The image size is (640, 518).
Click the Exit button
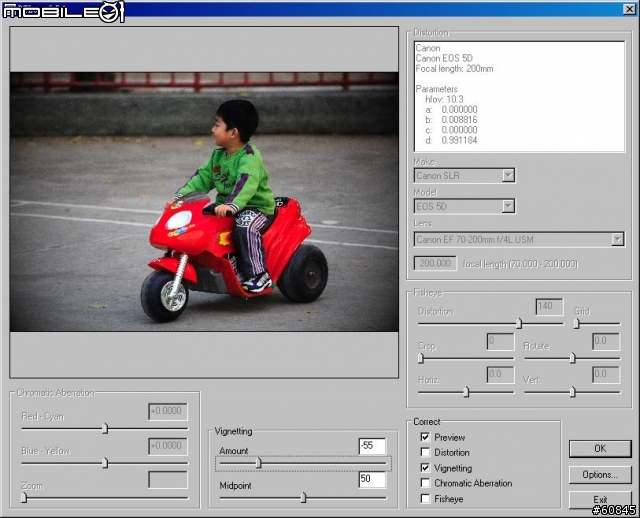click(x=600, y=500)
